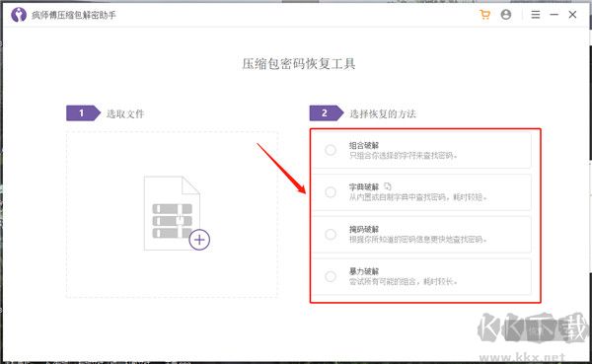Click the plus icon to add archive file

pos(199,240)
